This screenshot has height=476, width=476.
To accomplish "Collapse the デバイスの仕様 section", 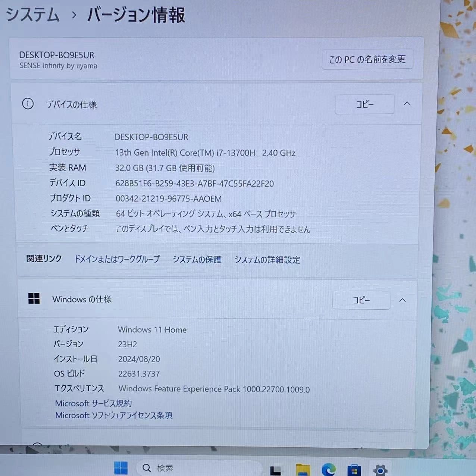I will (x=407, y=104).
